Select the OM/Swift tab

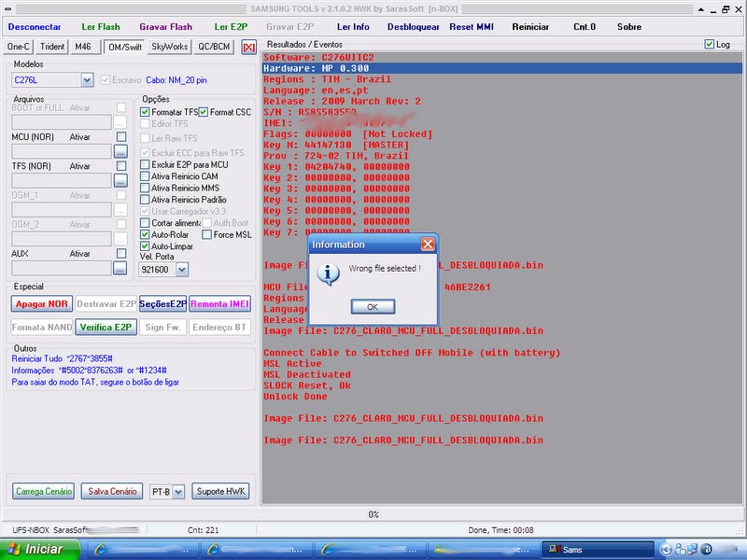pyautogui.click(x=125, y=47)
